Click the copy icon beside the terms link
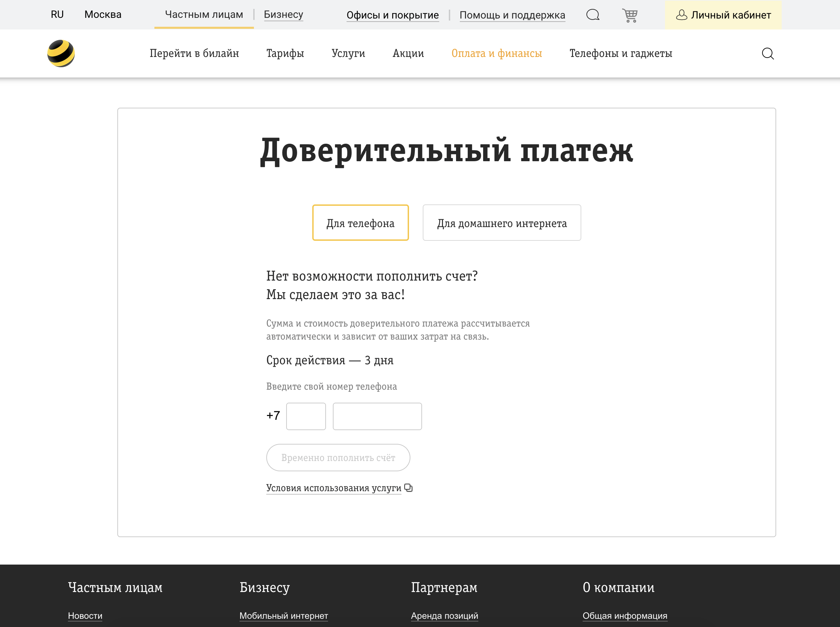This screenshot has width=840, height=627. click(409, 488)
